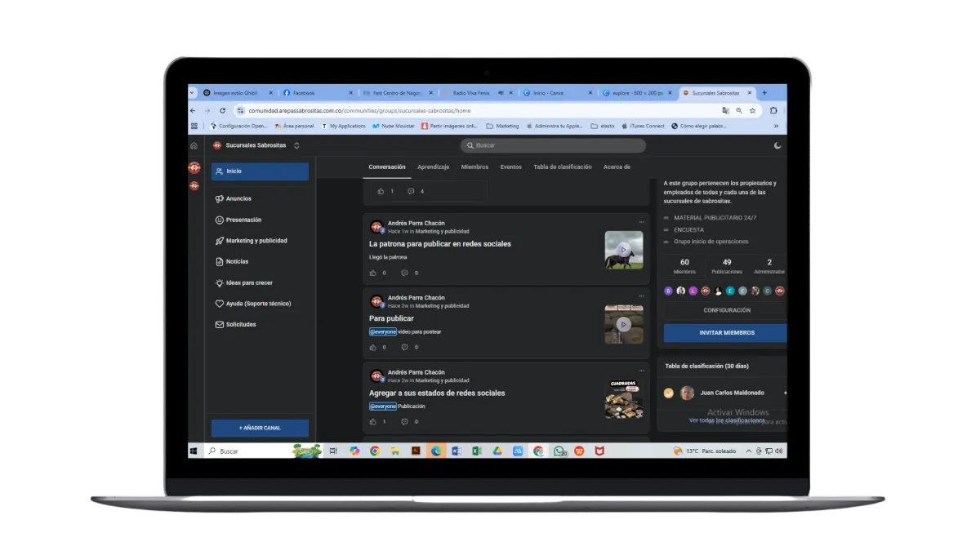Open comments on 'La patrona para publicar' post
The image size is (980, 551).
click(x=404, y=273)
